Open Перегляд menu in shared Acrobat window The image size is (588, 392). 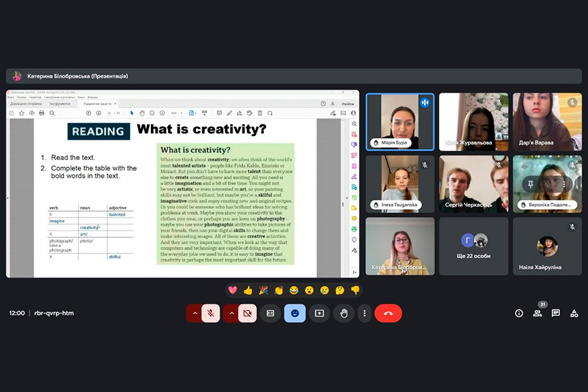click(35, 97)
